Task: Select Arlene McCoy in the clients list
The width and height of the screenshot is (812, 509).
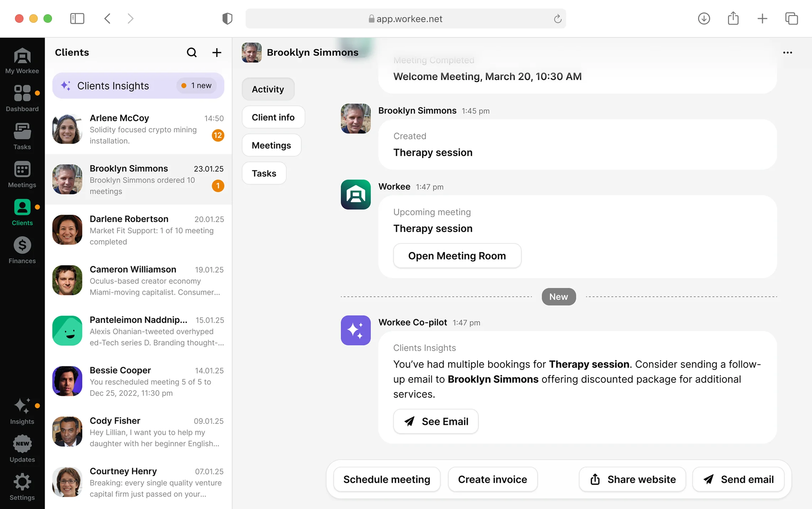Action: [x=138, y=129]
